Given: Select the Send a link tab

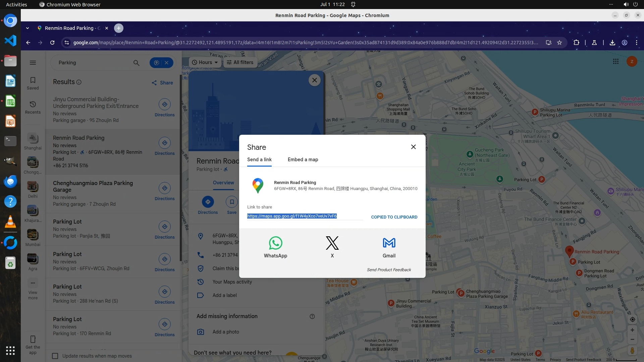Looking at the screenshot, I should [x=259, y=160].
